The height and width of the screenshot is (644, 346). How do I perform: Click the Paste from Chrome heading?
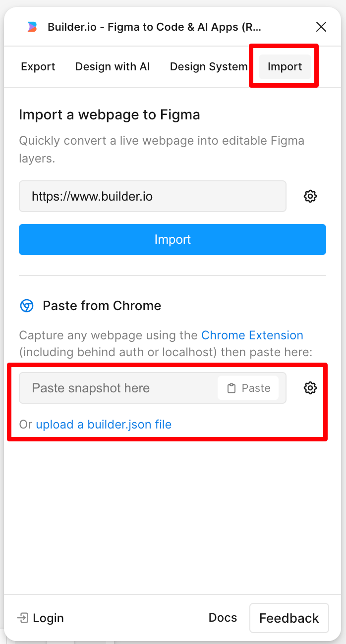click(x=102, y=306)
